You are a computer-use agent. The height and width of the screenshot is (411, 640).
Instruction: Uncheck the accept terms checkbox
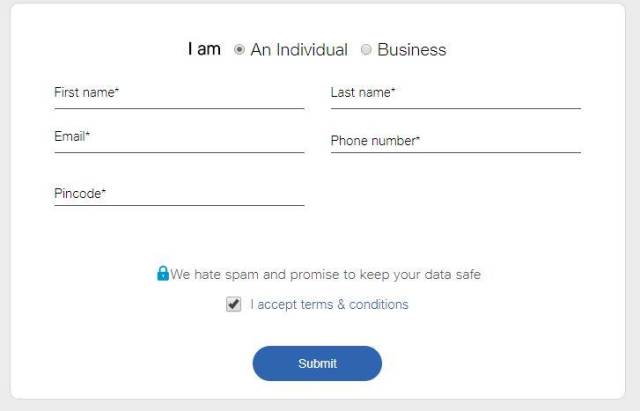233,304
